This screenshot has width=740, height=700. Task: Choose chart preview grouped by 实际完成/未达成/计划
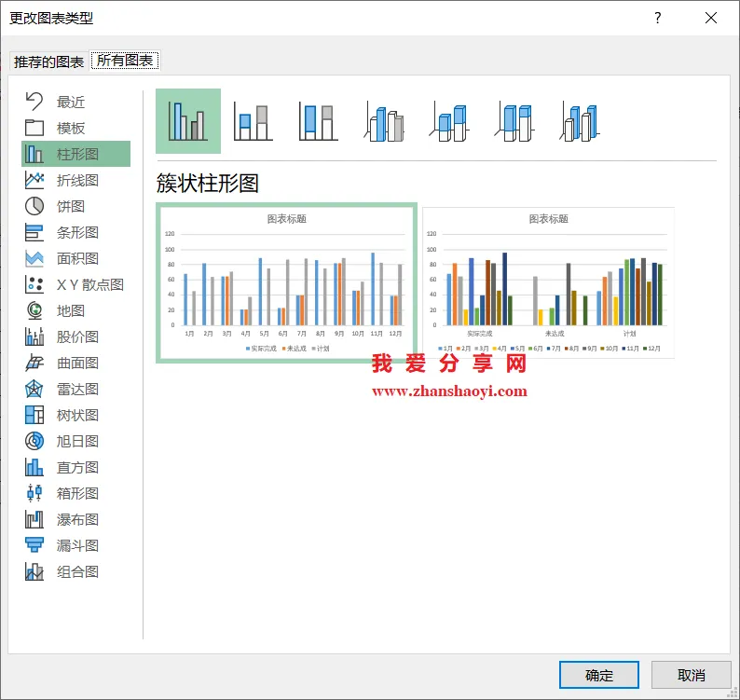[x=548, y=282]
